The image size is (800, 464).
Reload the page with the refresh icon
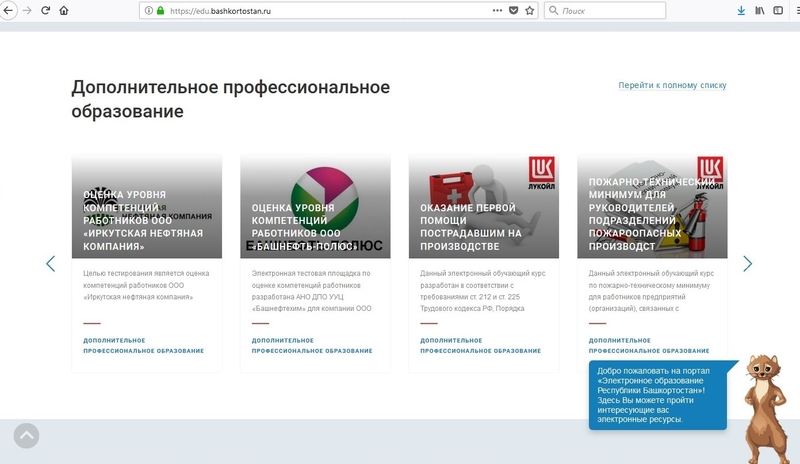[x=45, y=11]
